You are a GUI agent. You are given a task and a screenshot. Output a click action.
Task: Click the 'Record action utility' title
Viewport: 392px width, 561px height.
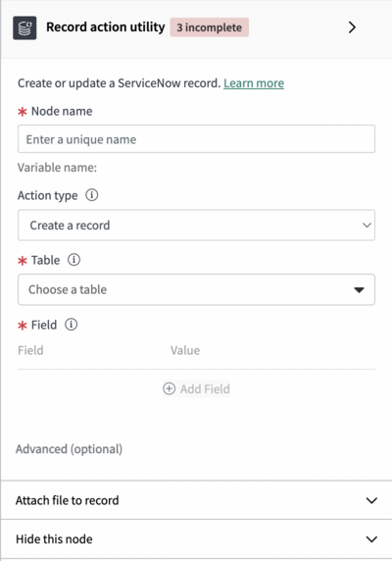(106, 27)
